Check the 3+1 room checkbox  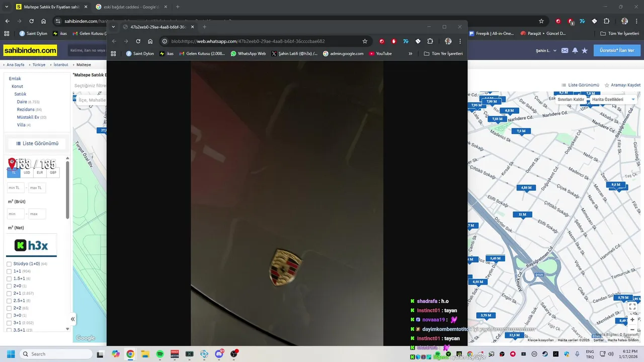click(9, 323)
